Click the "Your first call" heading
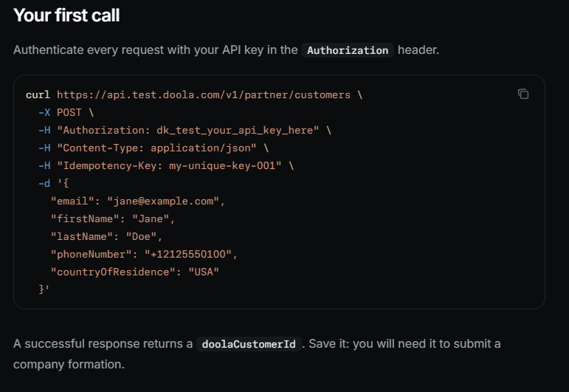 coord(66,16)
